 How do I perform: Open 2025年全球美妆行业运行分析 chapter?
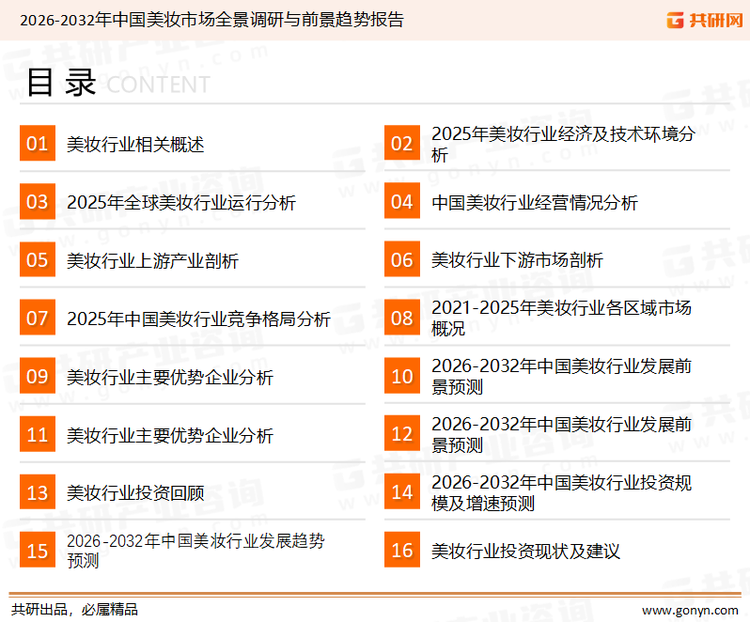click(181, 203)
